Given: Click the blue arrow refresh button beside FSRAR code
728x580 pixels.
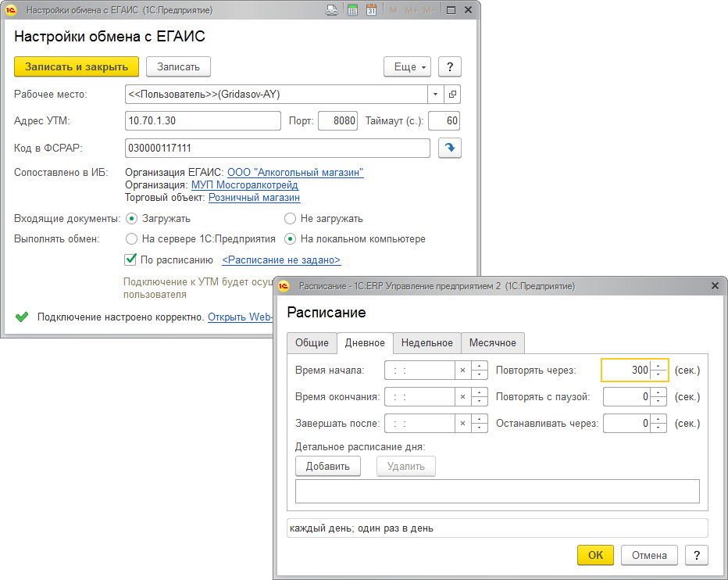Looking at the screenshot, I should pyautogui.click(x=449, y=149).
